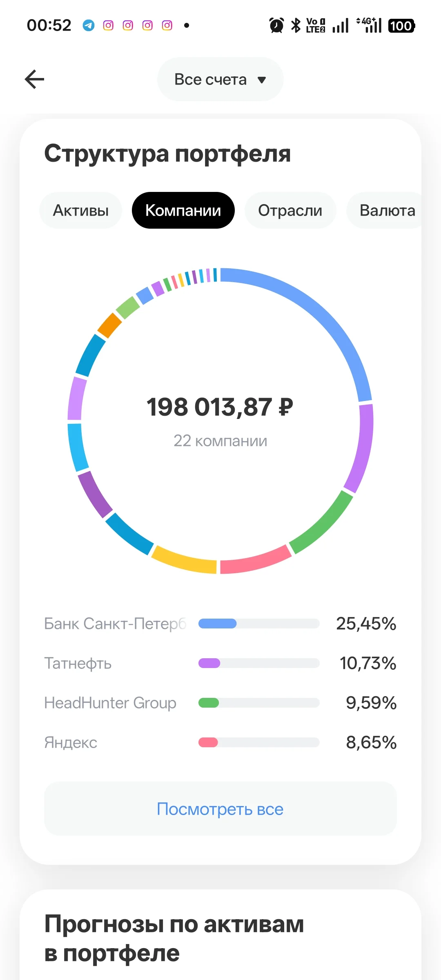Tap the 'Прогнозы по активам в портфеле' heading

pyautogui.click(x=174, y=938)
